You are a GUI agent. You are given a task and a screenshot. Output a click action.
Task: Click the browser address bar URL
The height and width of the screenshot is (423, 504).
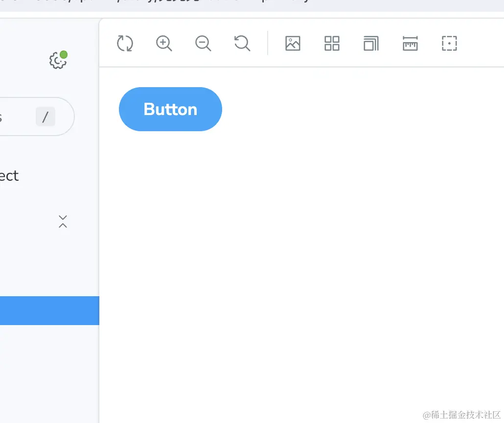click(x=154, y=1)
